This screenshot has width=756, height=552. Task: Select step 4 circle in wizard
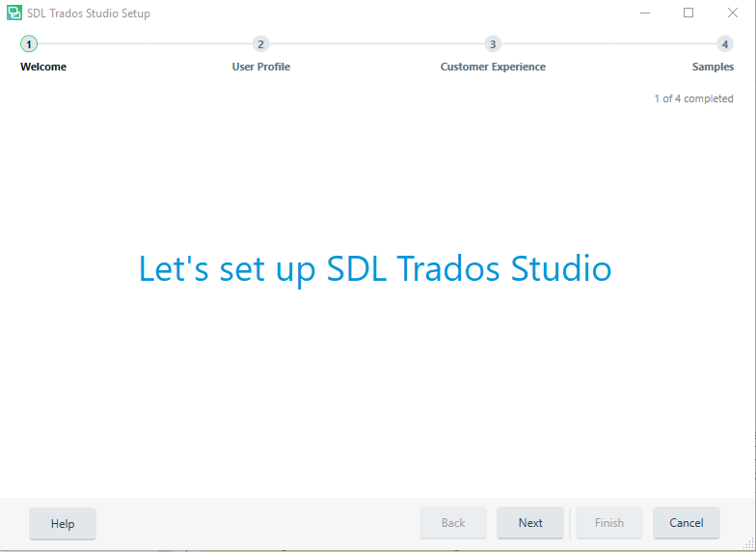[725, 44]
